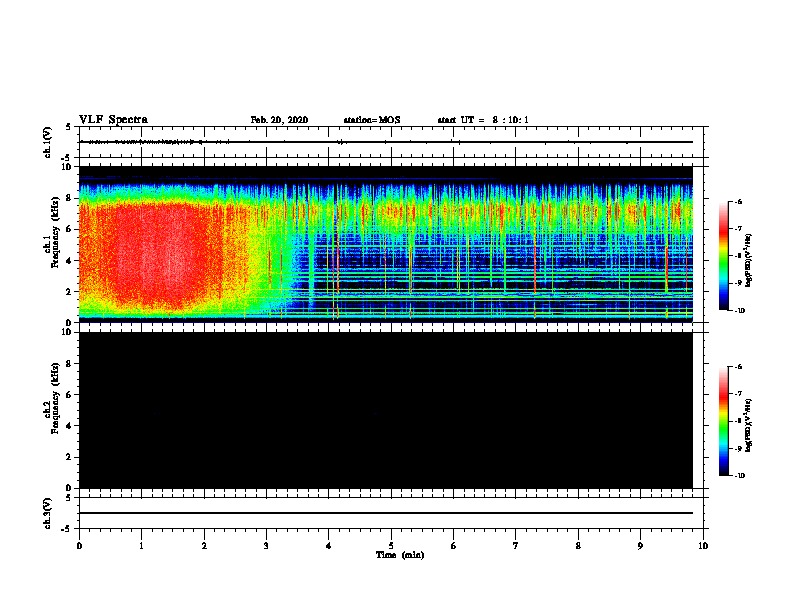Click the ch.2 spectrogram 4 kHz tick label

click(69, 426)
